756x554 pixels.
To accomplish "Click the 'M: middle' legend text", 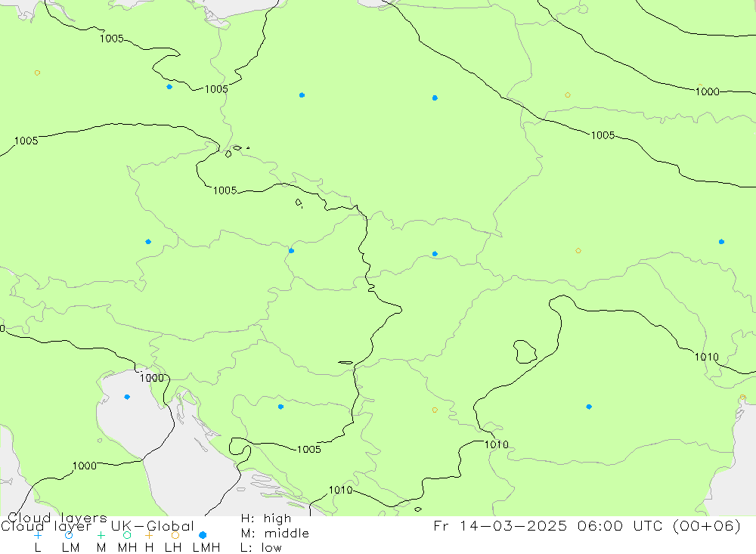I will coord(275,534).
